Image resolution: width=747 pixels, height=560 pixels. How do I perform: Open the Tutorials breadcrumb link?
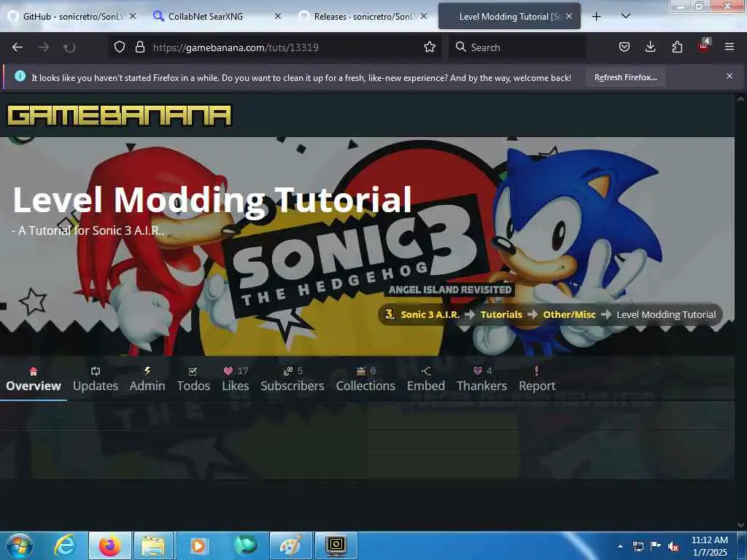[501, 314]
